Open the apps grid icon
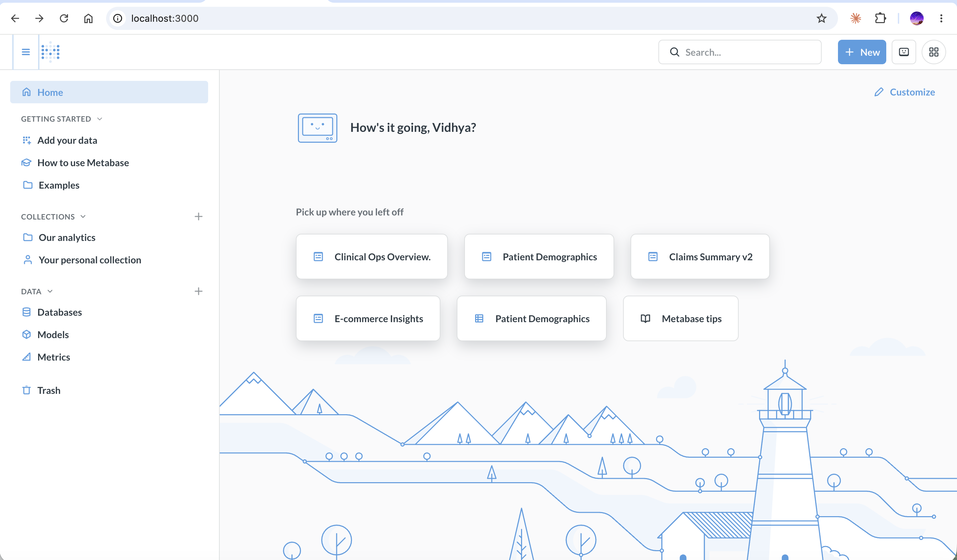This screenshot has height=560, width=957. coord(934,52)
